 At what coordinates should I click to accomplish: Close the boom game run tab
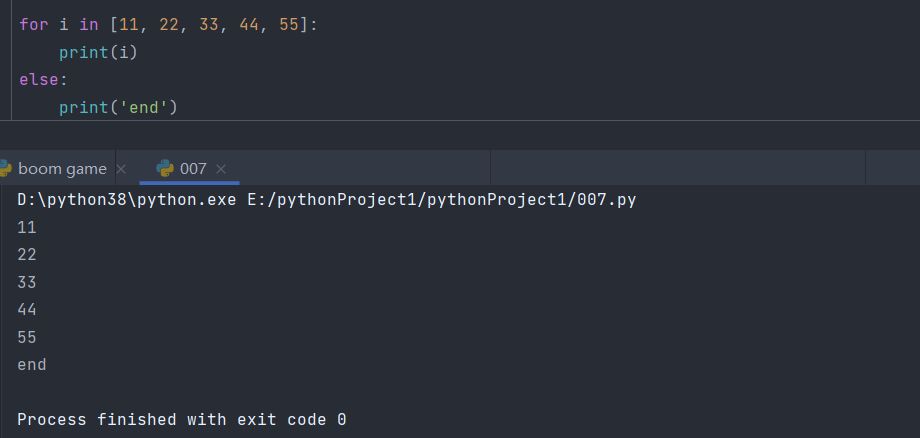121,169
